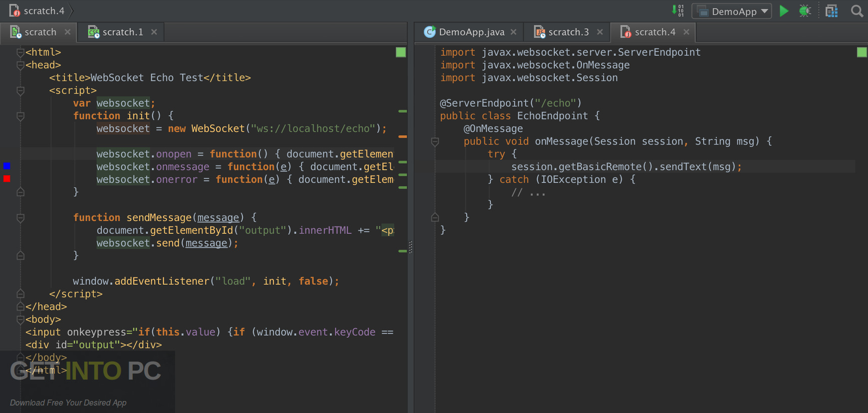Click websocket.send(message) call

(167, 243)
